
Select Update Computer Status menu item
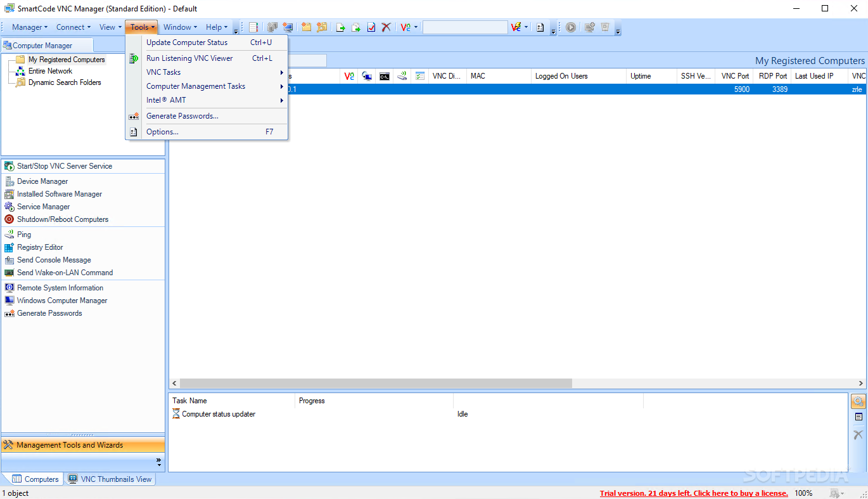click(207, 42)
